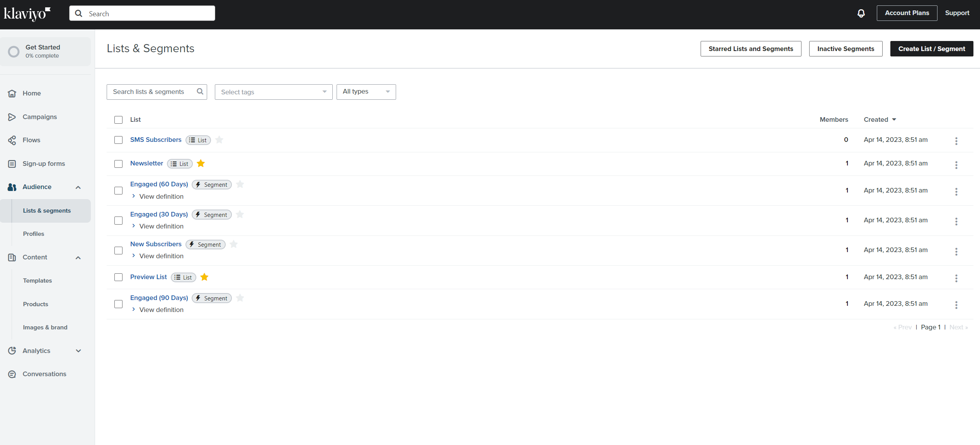Open the Templates section under Content
This screenshot has width=980, height=445.
pos(37,281)
